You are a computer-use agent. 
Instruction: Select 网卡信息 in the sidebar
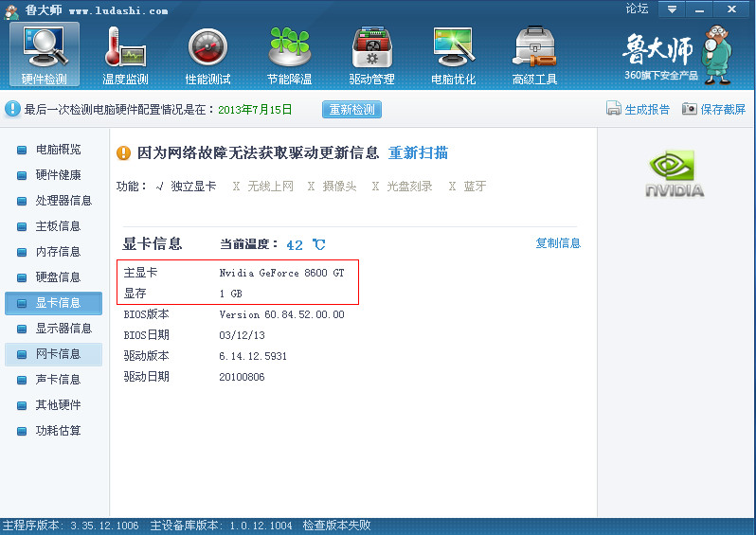point(53,354)
